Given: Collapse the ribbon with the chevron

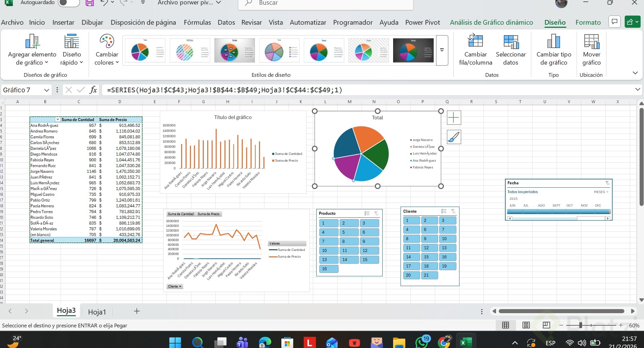Looking at the screenshot, I should (635, 73).
